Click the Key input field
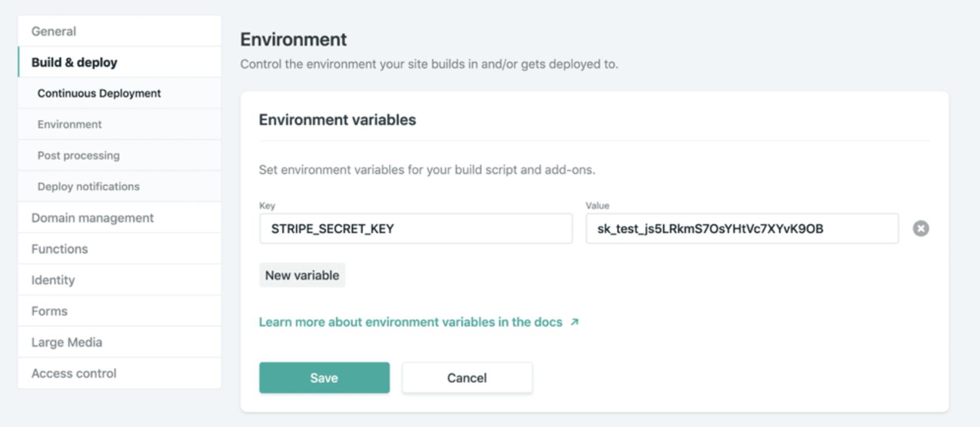The image size is (980, 427). [x=416, y=229]
